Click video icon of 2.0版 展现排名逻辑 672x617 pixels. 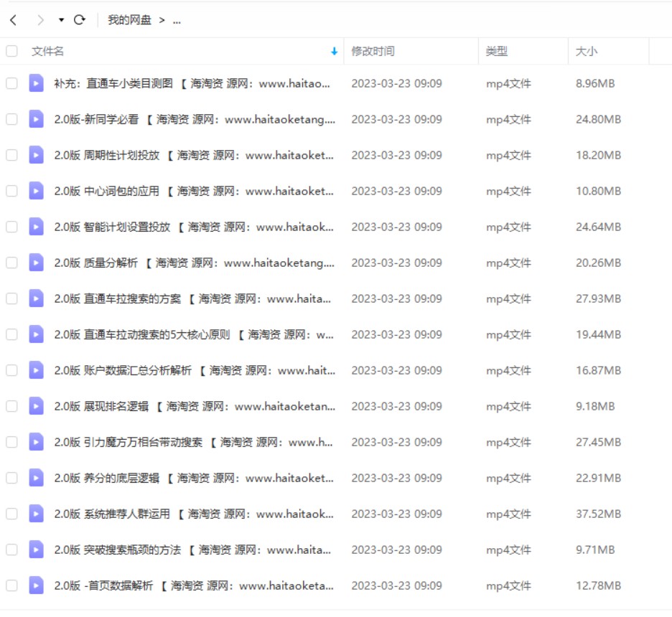click(x=36, y=406)
